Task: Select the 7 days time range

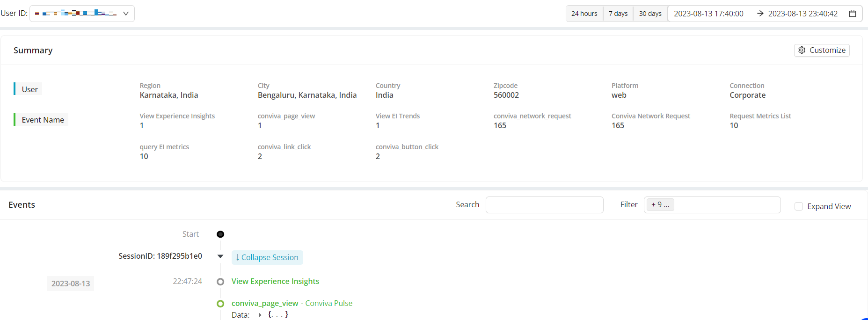Action: click(618, 14)
